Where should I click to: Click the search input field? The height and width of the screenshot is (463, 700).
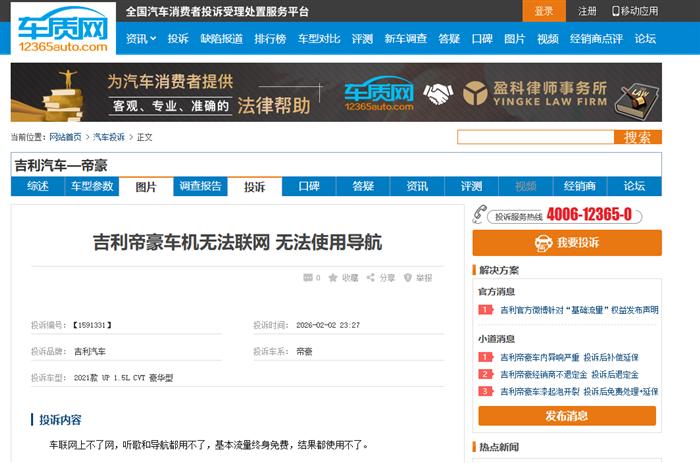(x=535, y=137)
